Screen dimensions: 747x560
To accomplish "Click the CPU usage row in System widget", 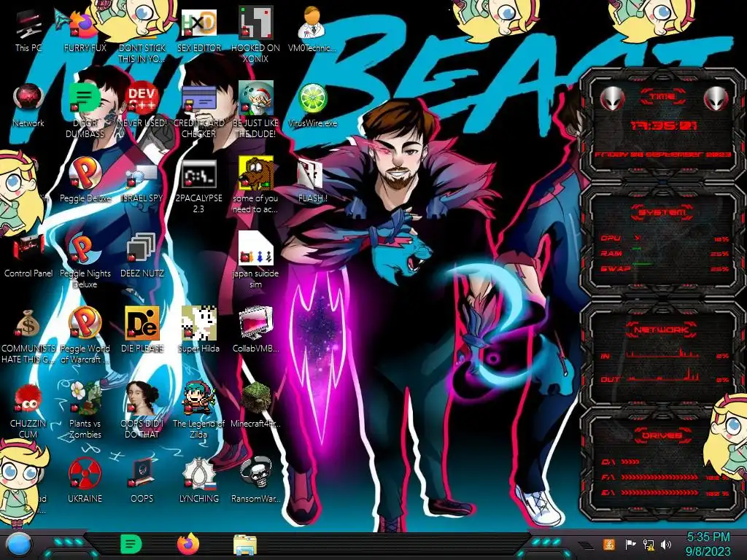I will 664,238.
